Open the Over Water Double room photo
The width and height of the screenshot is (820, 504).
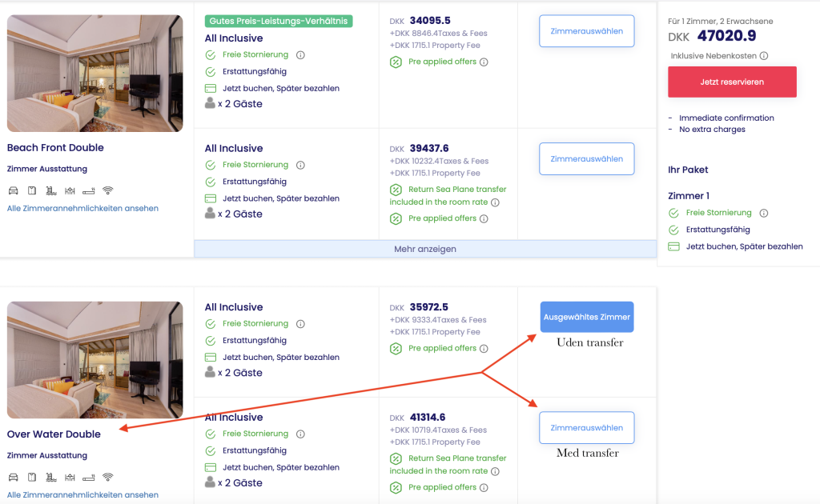coord(94,360)
